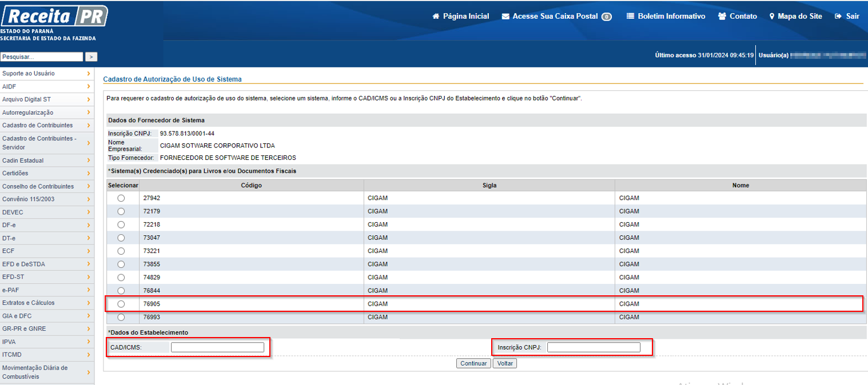Select radio button for code 73855
This screenshot has height=385, width=868.
click(121, 264)
